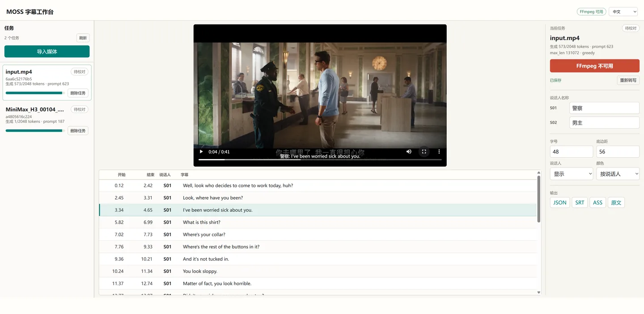The height and width of the screenshot is (314, 644).
Task: Delete the MiniMax_H3_00104 task with 删除任务
Action: pos(78,130)
